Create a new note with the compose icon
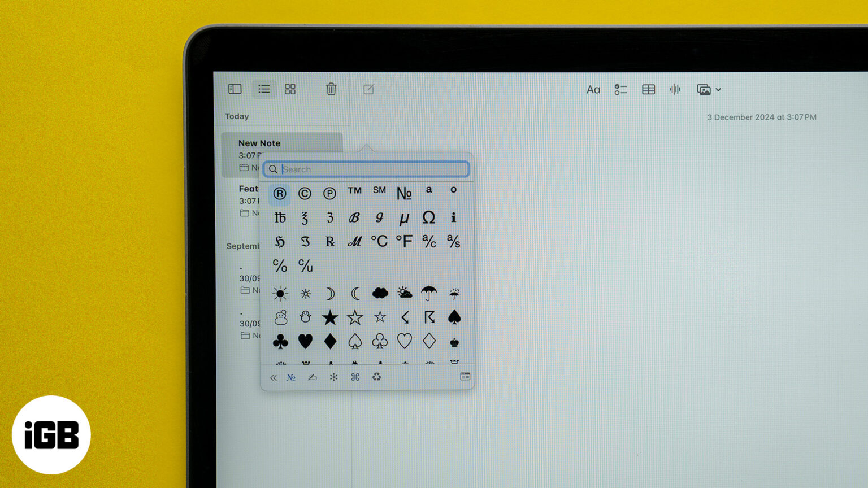 coord(368,89)
